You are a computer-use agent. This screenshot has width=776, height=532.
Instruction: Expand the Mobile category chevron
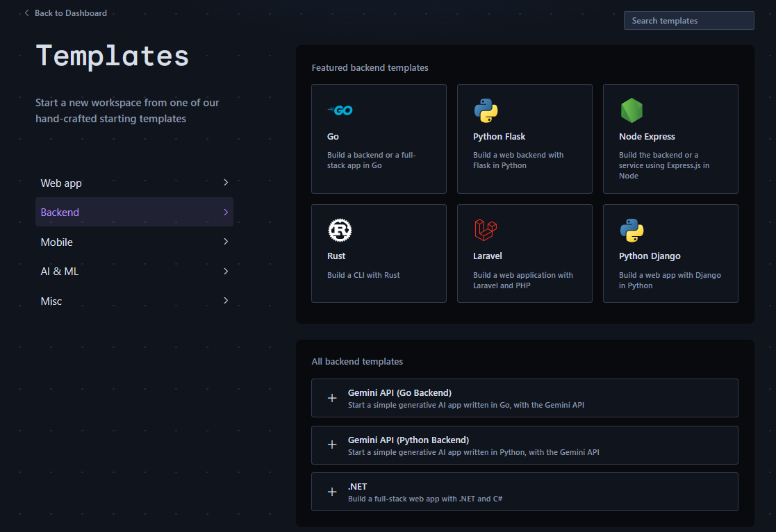tap(226, 242)
